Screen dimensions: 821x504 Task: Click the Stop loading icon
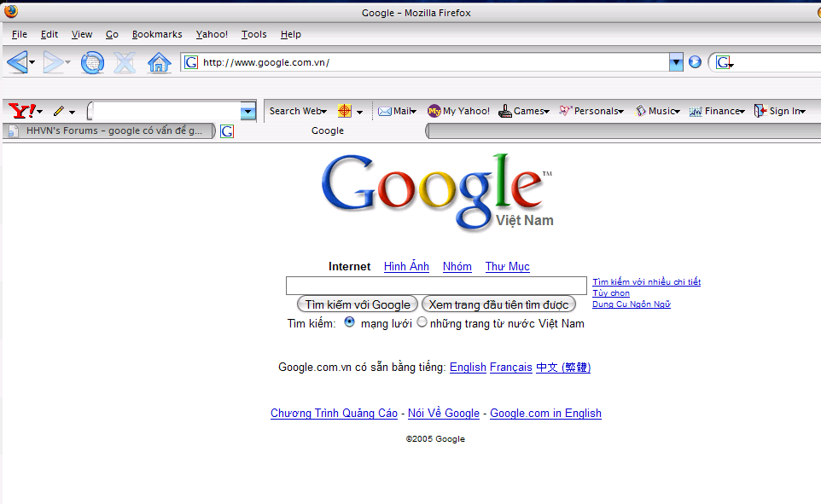pyautogui.click(x=125, y=61)
